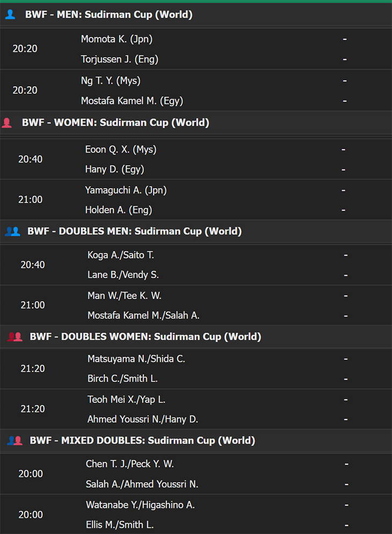392x534 pixels.
Task: Collapse the BWF - WOMEN: Sudirman Cup section
Action: pyautogui.click(x=196, y=122)
